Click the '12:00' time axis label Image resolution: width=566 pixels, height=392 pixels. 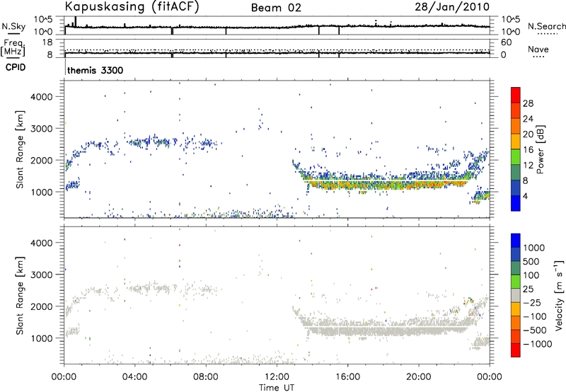277,377
